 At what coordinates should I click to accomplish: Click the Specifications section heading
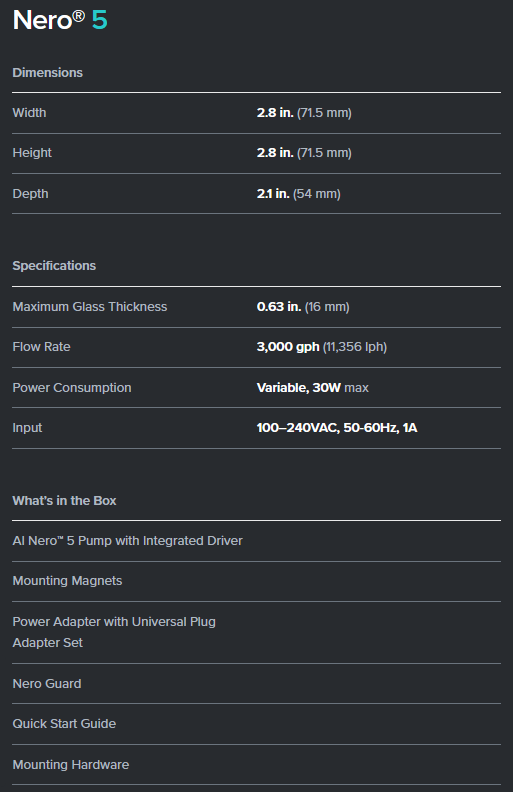(x=54, y=266)
